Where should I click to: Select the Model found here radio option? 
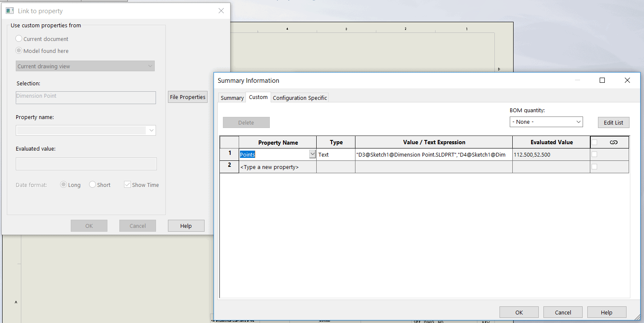(19, 51)
